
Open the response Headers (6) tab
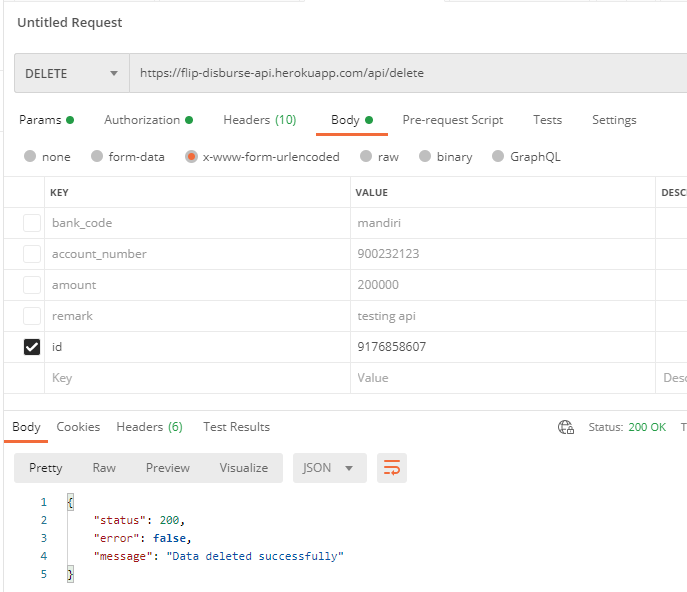coord(149,427)
